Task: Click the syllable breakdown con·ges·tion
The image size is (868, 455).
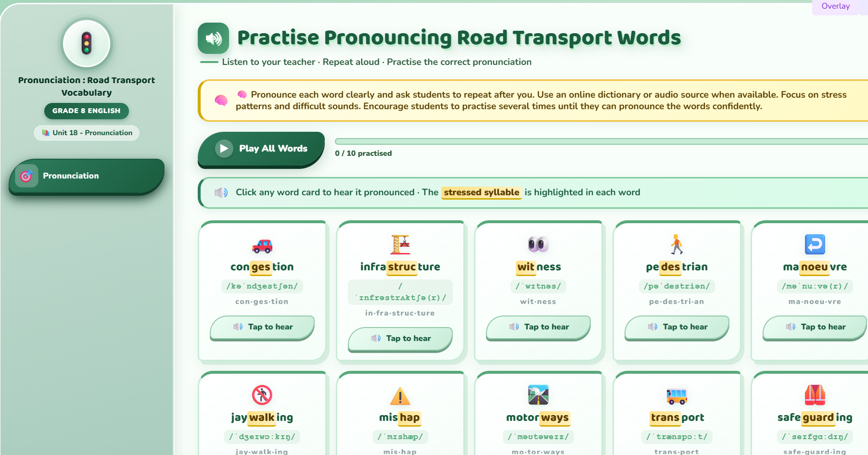Action: coord(262,302)
